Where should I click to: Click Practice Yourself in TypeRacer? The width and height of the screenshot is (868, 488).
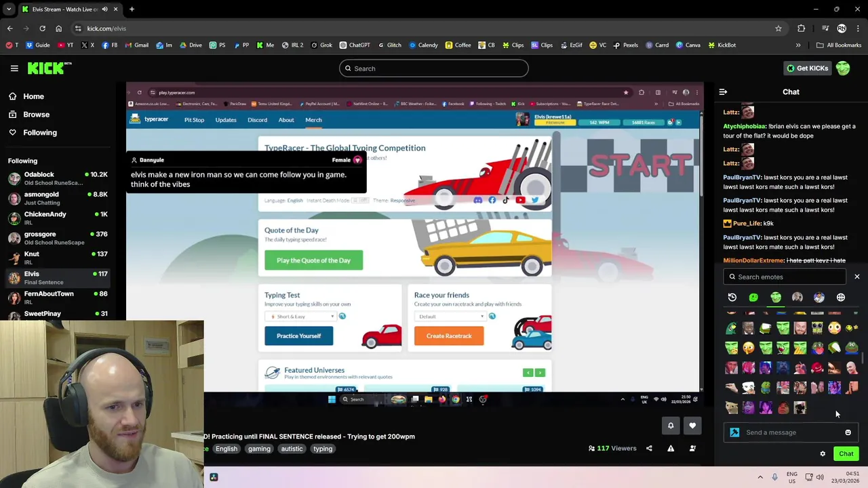299,336
